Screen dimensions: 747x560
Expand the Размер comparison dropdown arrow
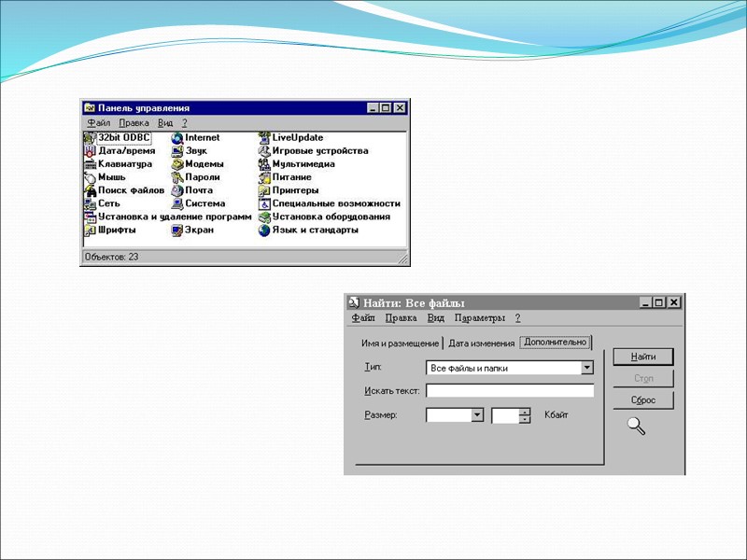tap(477, 415)
